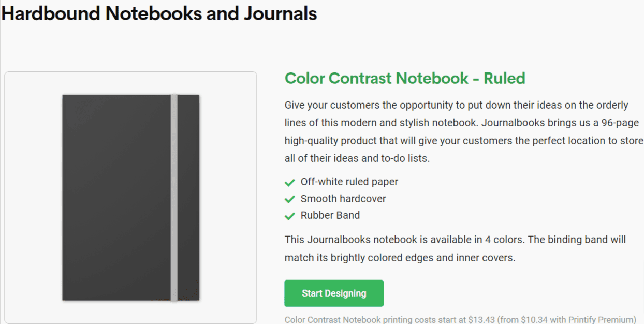Viewport: 644px width, 324px height.
Task: Select the bottom checkmark in the bullet list
Action: pos(290,216)
